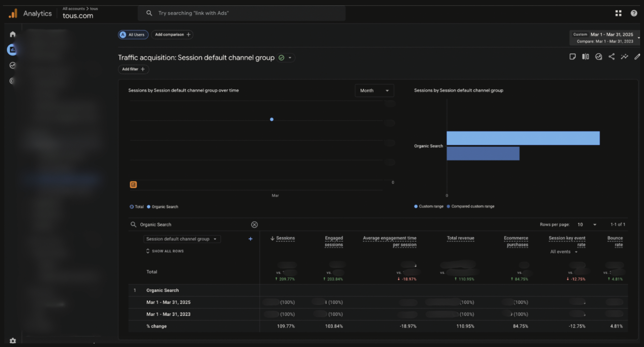The image size is (644, 347).
Task: Focus the 'Try searching' search field
Action: 242,13
